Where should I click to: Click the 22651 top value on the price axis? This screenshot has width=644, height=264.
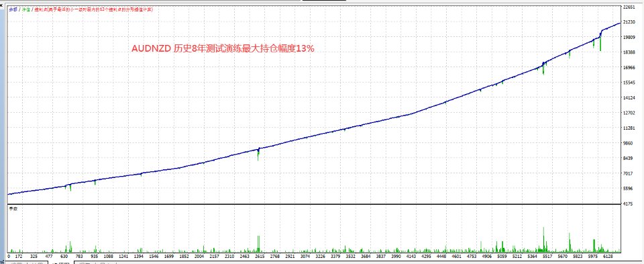pyautogui.click(x=629, y=7)
